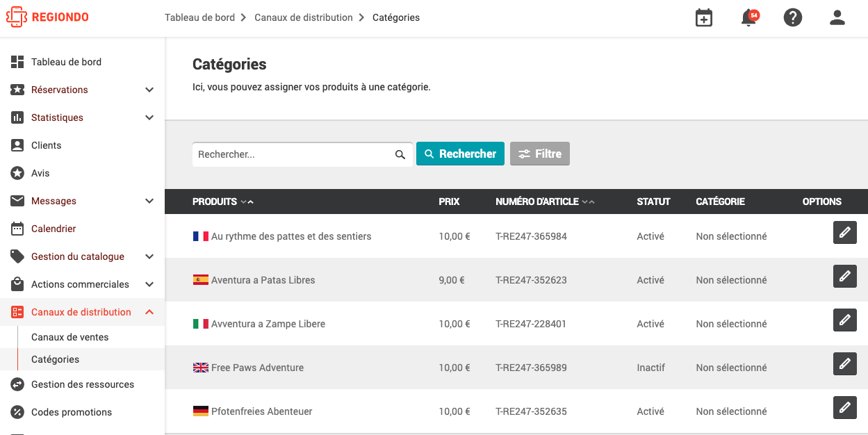Click the Avis star icon
The image size is (868, 435).
click(17, 173)
